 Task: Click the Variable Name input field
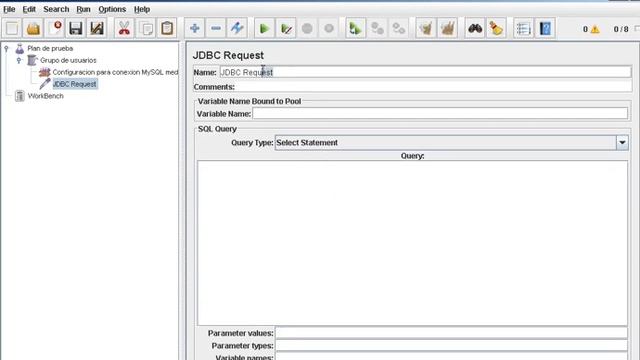440,113
